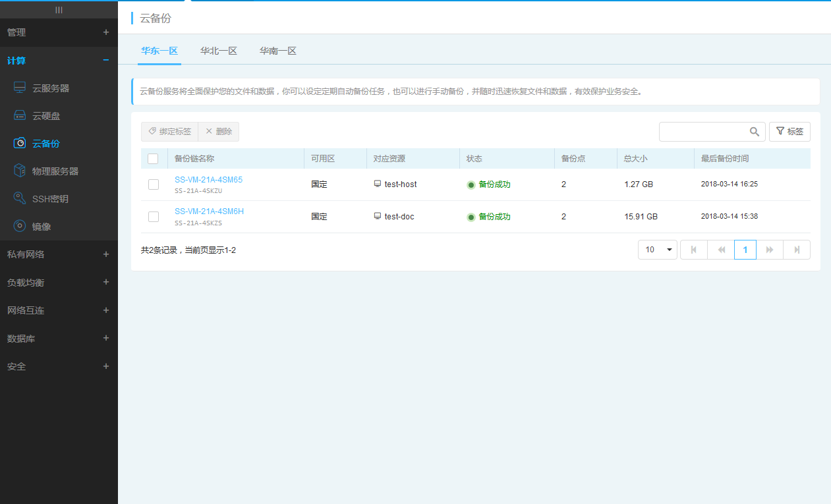Open 物理服务器 menu item

[x=55, y=171]
